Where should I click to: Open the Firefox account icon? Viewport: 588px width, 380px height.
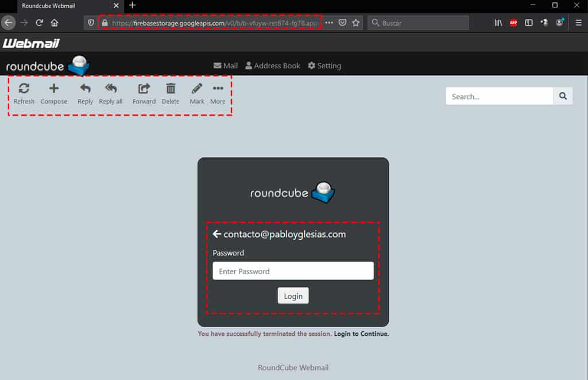(x=559, y=22)
